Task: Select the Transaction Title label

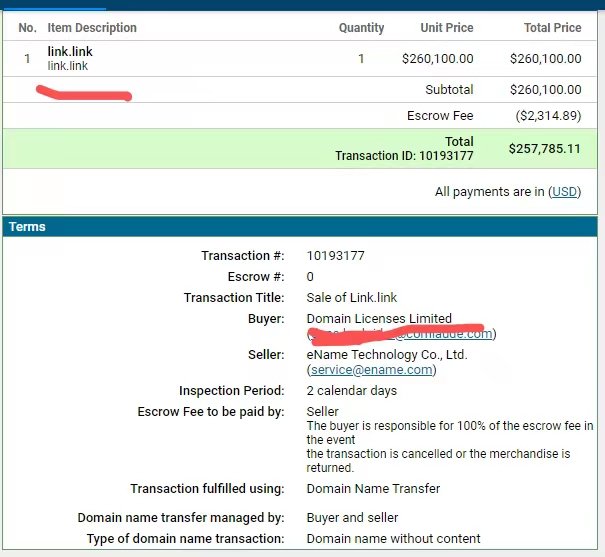Action: (x=234, y=298)
